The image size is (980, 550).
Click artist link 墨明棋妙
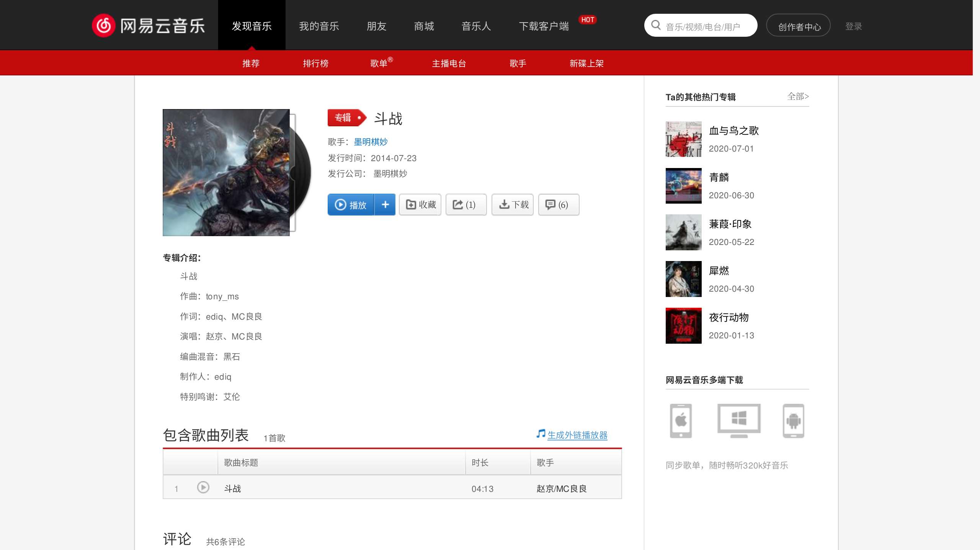pos(371,142)
